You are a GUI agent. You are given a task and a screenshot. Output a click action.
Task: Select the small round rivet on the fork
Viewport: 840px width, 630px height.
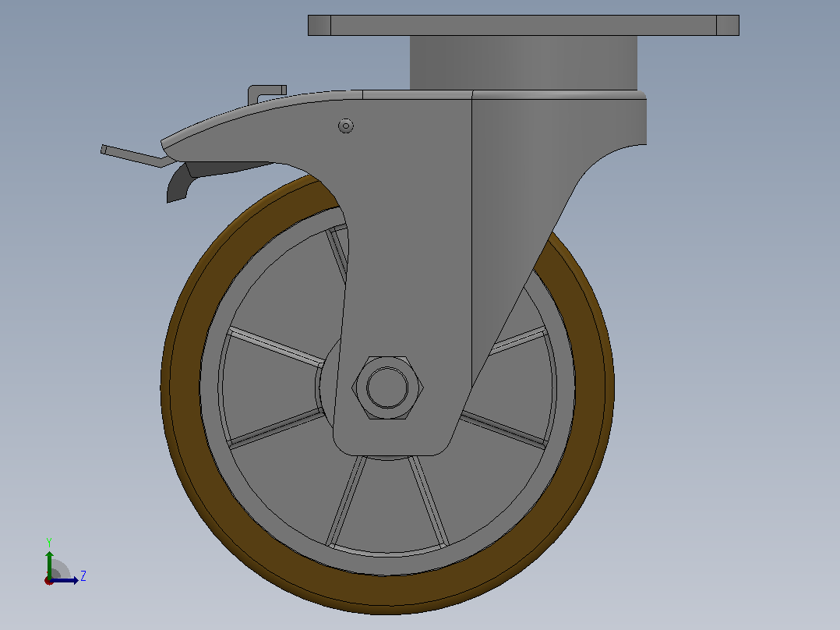coord(345,126)
